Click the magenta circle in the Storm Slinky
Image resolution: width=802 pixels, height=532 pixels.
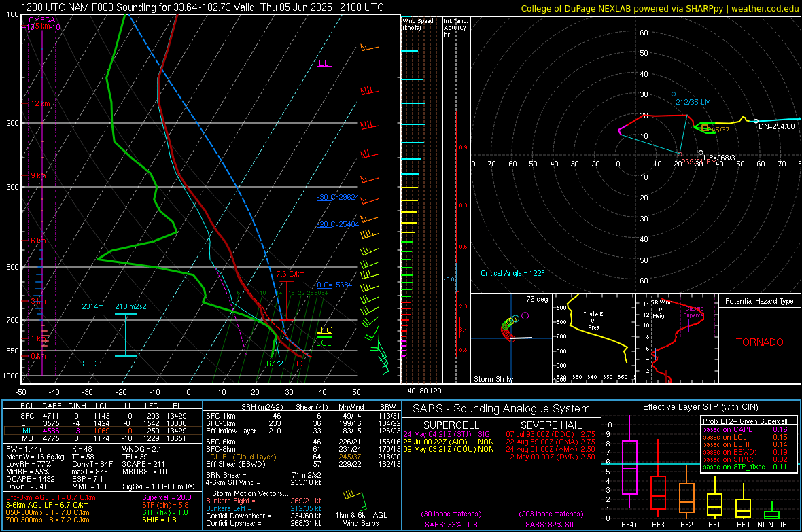525,316
